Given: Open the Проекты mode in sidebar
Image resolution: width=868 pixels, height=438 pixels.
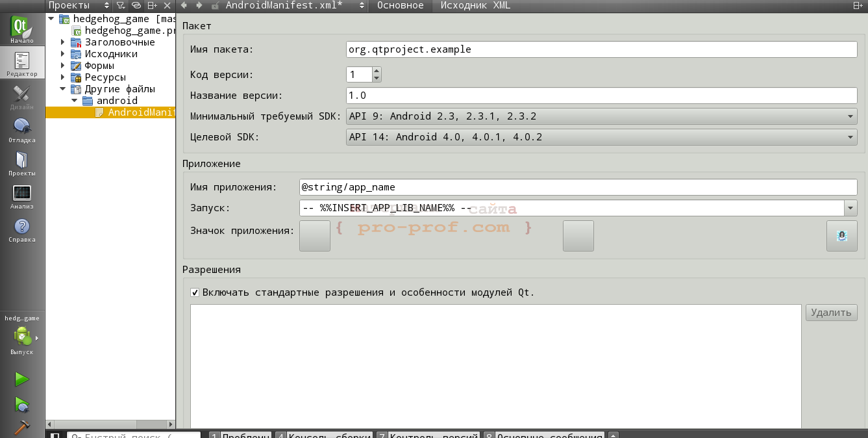Looking at the screenshot, I should coord(22,163).
